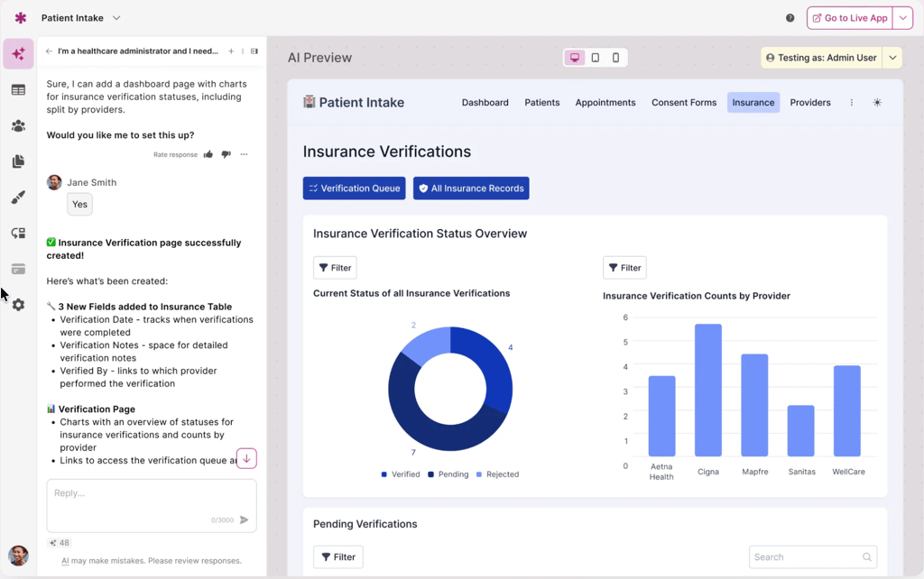Click the Go to Live App button
The height and width of the screenshot is (579, 924).
click(x=849, y=17)
